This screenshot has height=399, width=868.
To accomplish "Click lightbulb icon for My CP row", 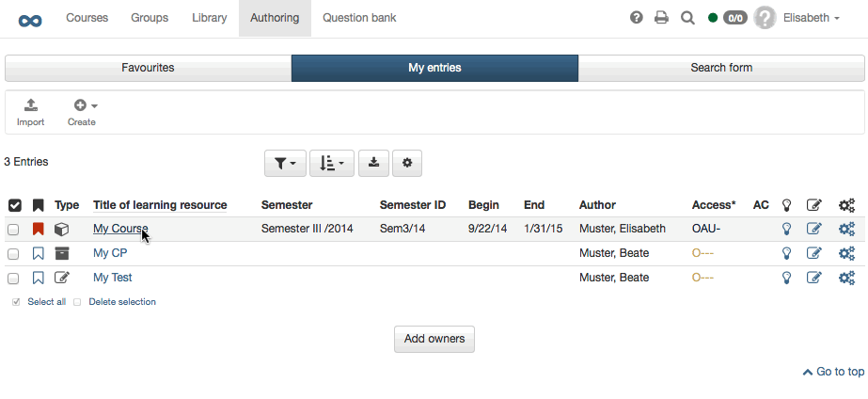I will click(x=787, y=253).
